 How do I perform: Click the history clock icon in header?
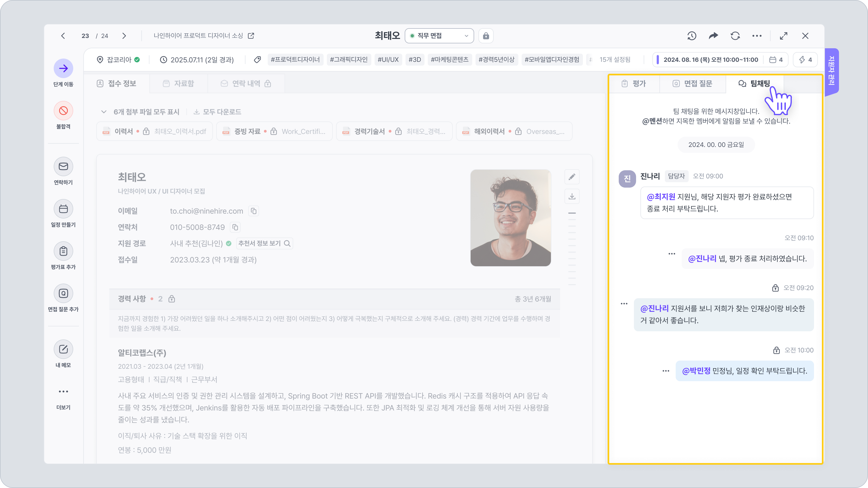[x=692, y=36]
